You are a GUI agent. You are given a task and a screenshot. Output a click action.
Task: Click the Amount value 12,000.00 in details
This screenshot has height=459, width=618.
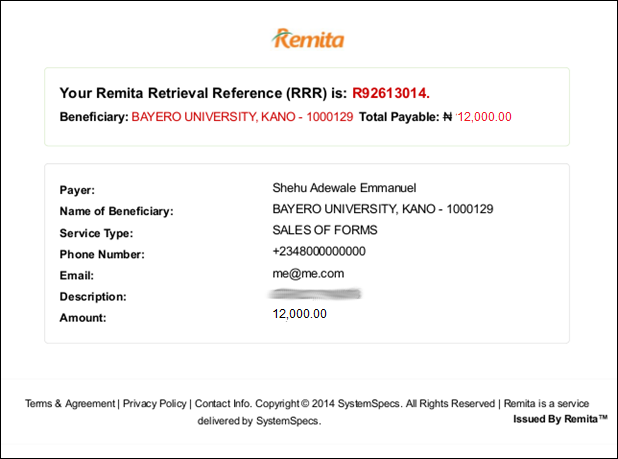coord(300,314)
